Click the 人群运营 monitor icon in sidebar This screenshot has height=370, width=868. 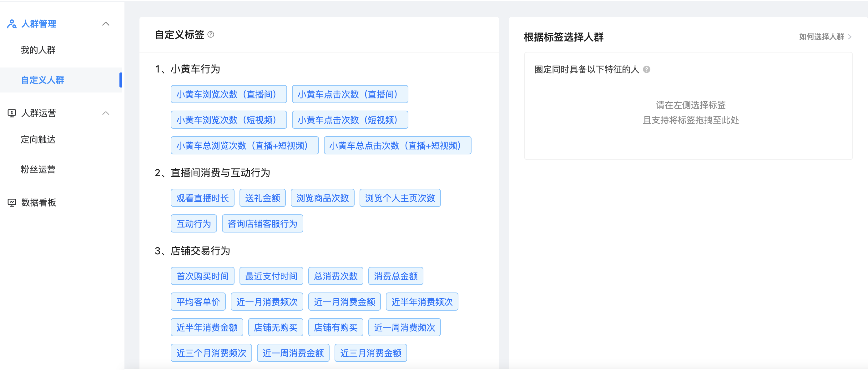coord(12,113)
